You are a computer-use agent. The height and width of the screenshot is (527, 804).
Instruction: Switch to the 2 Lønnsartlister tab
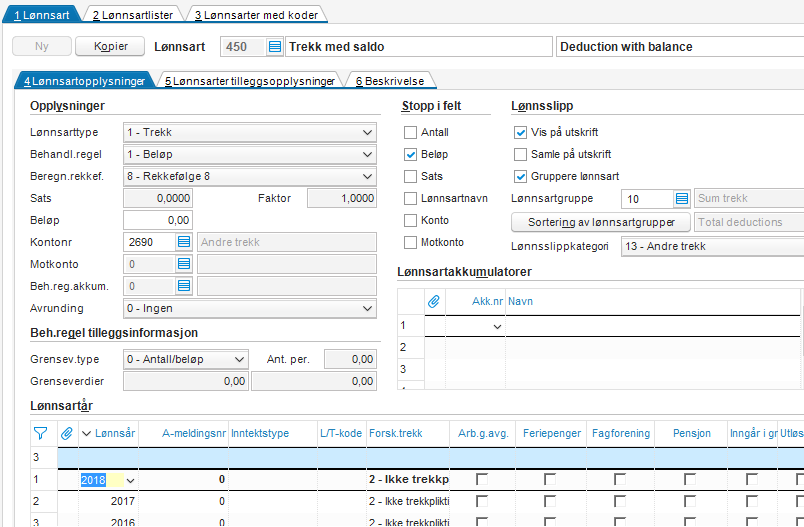point(133,15)
